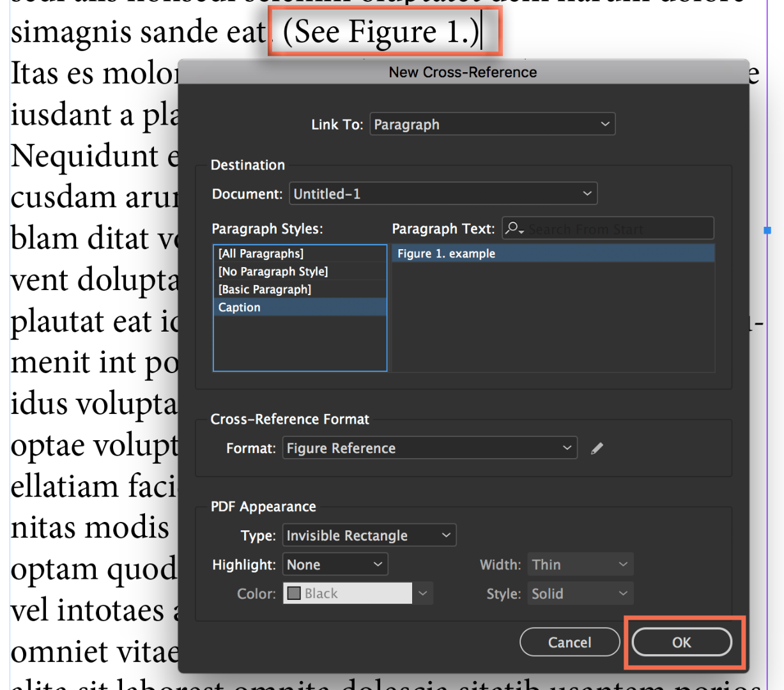Open the Color dropdown arrow beside Black
Screen dimensions: 784x690
[422, 593]
